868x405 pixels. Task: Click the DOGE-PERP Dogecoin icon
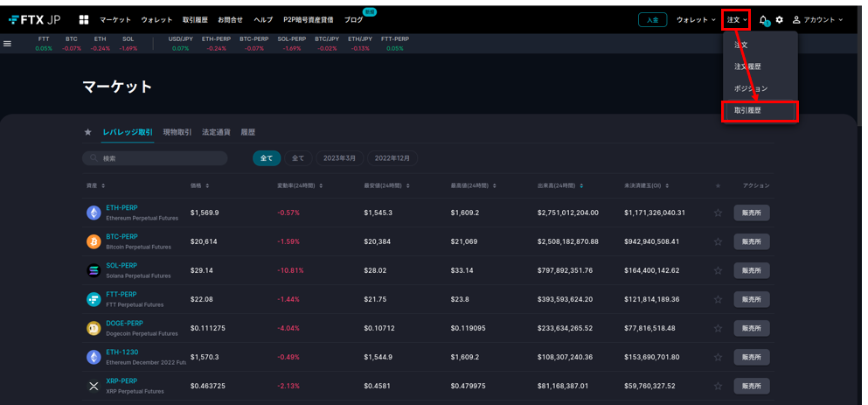pyautogui.click(x=94, y=328)
